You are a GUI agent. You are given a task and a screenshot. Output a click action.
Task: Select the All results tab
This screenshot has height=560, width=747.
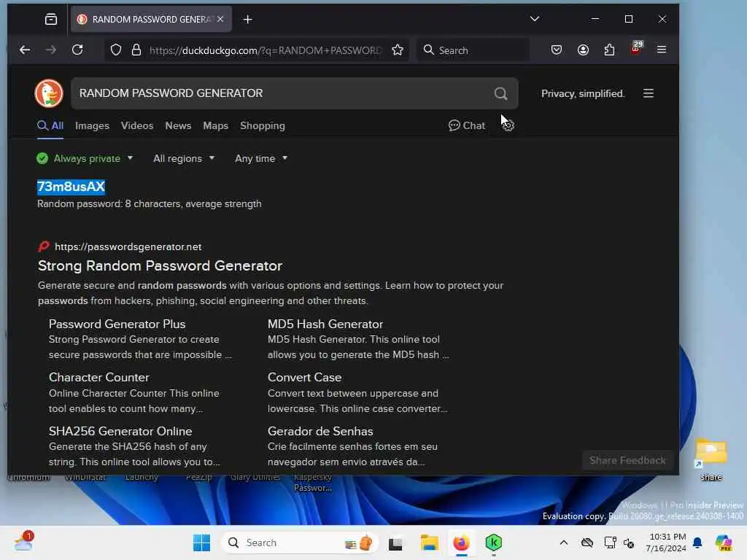coord(50,125)
